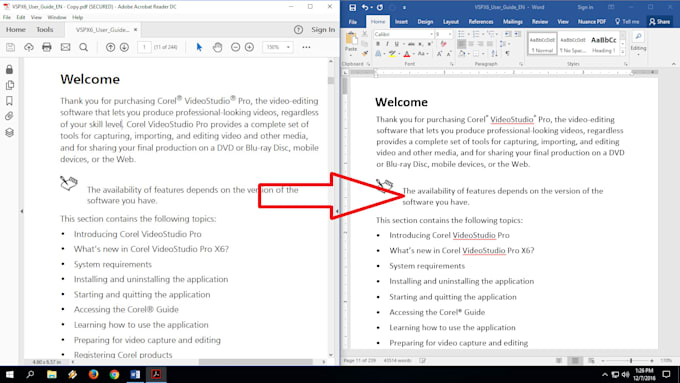Go to next page with down arrow
The height and width of the screenshot is (383, 680).
tap(124, 47)
